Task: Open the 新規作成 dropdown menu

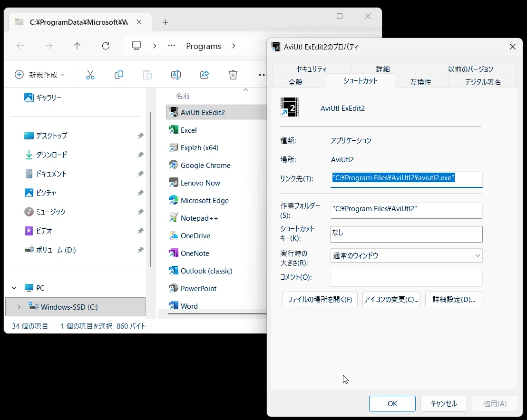Action: [x=39, y=75]
